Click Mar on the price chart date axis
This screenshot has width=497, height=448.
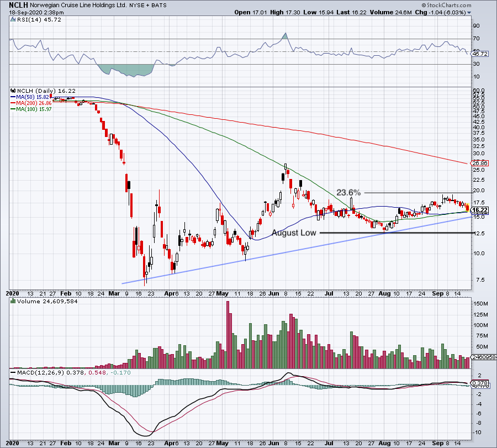coord(114,293)
